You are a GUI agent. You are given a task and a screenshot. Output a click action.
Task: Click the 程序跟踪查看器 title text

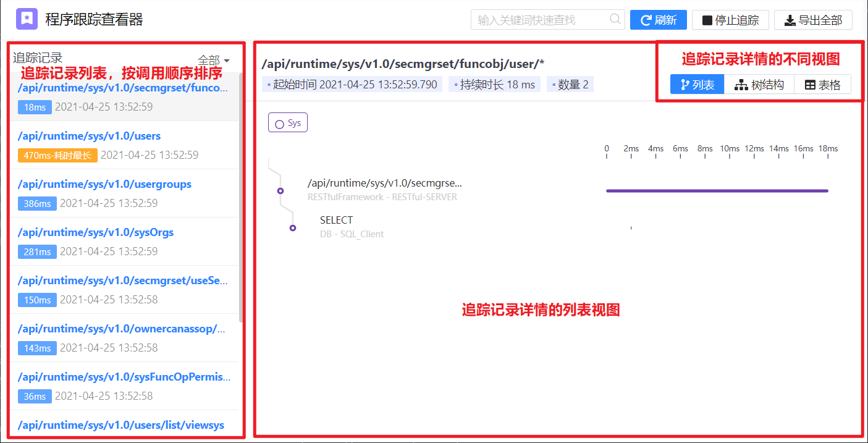point(94,20)
